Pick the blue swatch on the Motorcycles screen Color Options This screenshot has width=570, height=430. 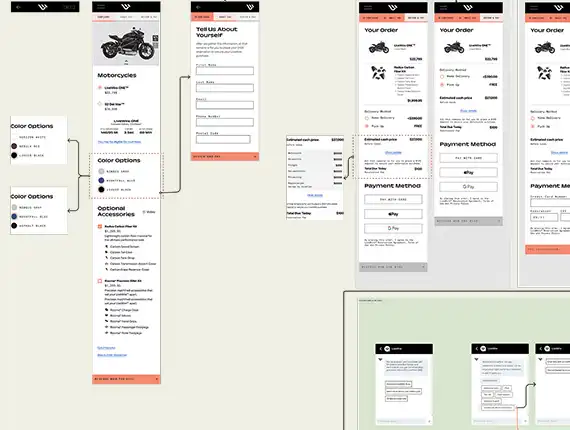[x=101, y=180]
